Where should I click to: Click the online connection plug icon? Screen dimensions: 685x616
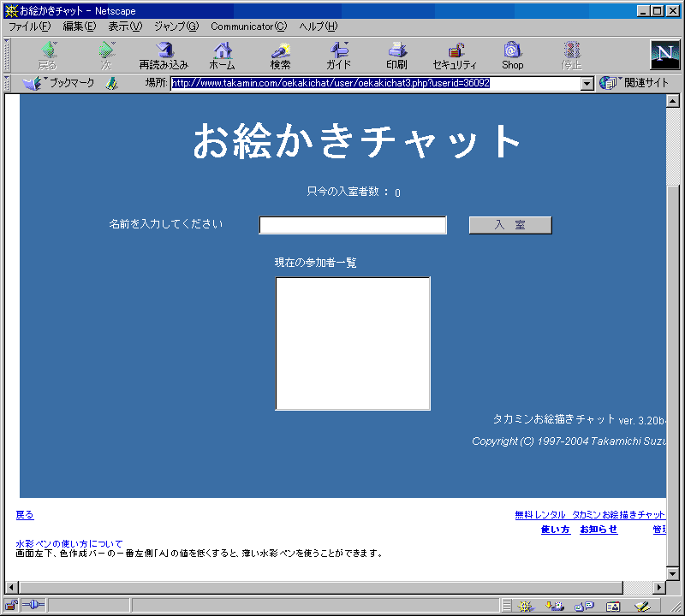(x=33, y=605)
